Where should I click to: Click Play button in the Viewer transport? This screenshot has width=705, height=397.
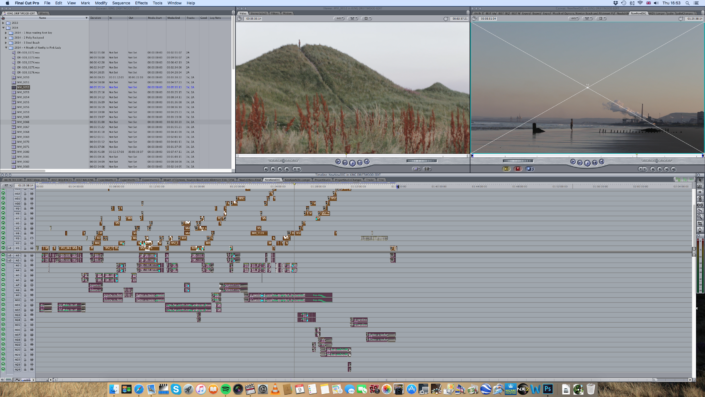pos(352,162)
